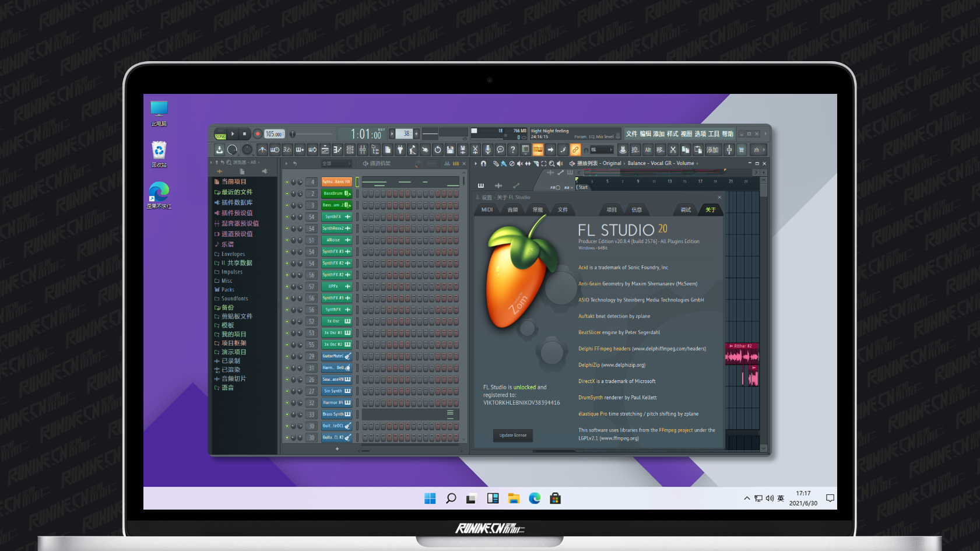The image size is (980, 551).
Task: Toggle the PAT/SONG mode switch
Action: pos(220,134)
